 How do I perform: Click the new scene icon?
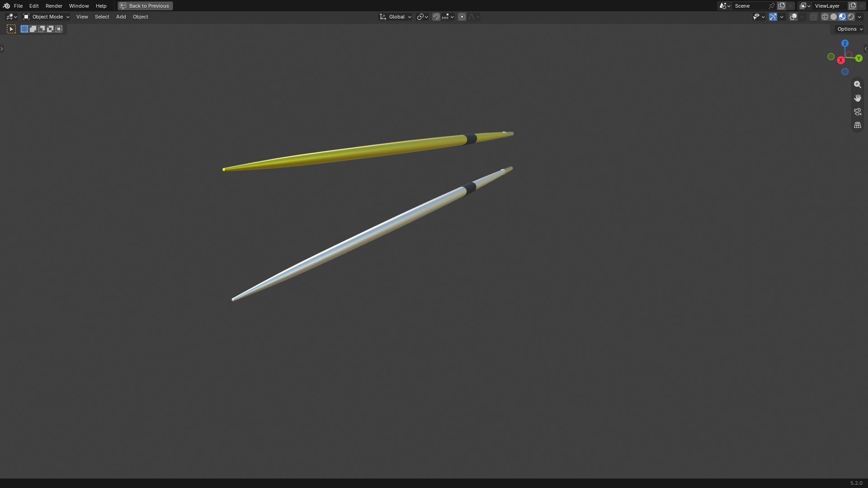pyautogui.click(x=782, y=6)
